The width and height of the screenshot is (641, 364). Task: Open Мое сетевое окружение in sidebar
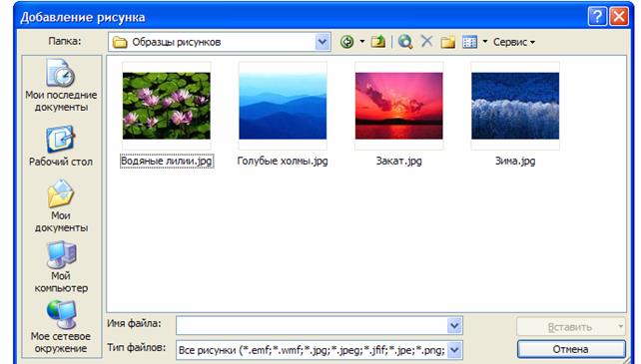[x=61, y=327]
